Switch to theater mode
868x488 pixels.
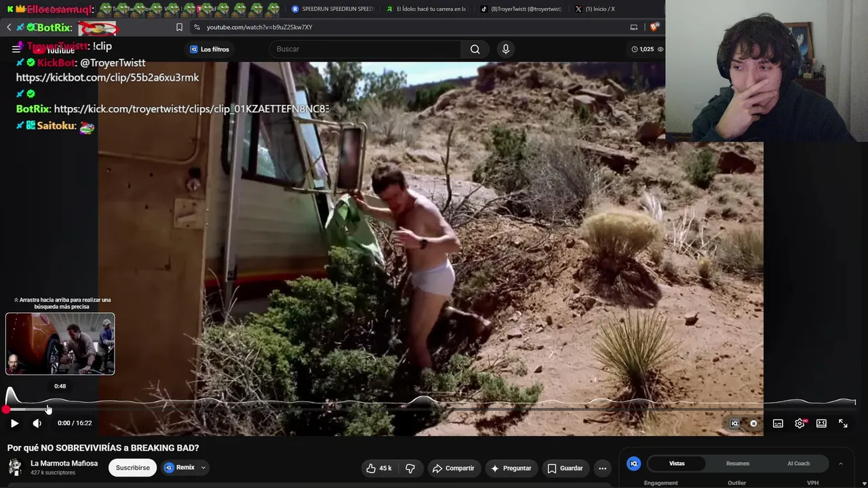821,424
